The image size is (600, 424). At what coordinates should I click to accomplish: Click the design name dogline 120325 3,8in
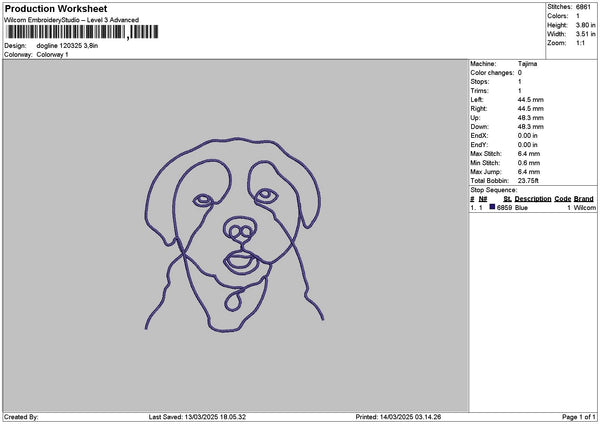[x=67, y=46]
